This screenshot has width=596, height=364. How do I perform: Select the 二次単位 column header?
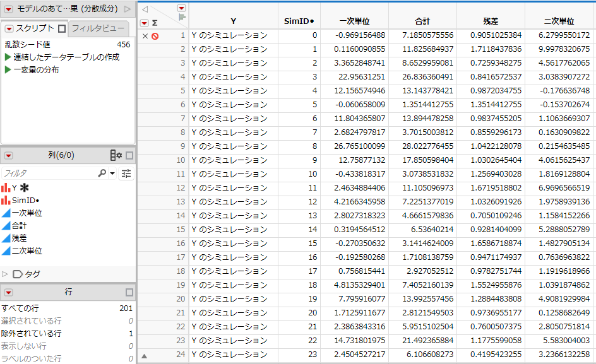(x=559, y=21)
